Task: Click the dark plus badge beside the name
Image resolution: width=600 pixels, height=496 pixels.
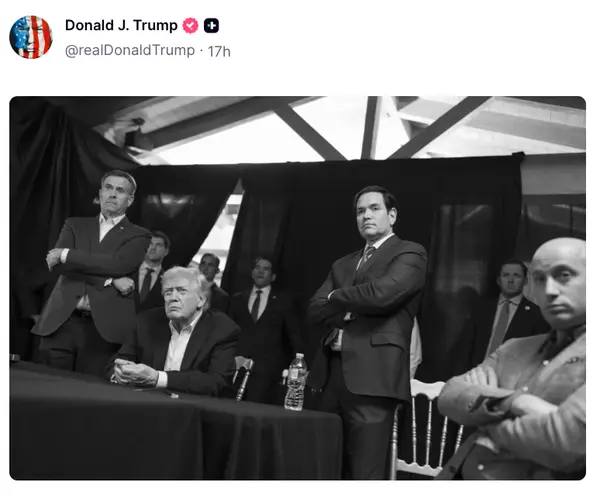Action: [x=211, y=26]
